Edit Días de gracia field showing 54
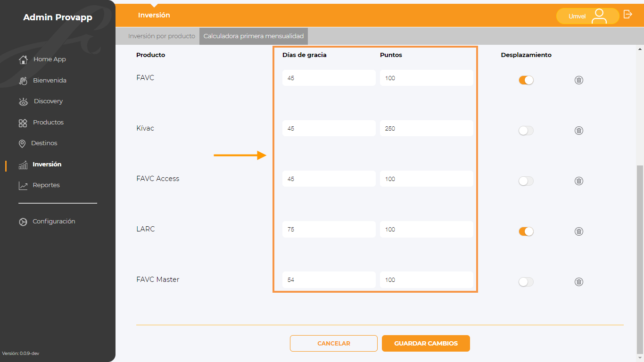 click(x=329, y=280)
